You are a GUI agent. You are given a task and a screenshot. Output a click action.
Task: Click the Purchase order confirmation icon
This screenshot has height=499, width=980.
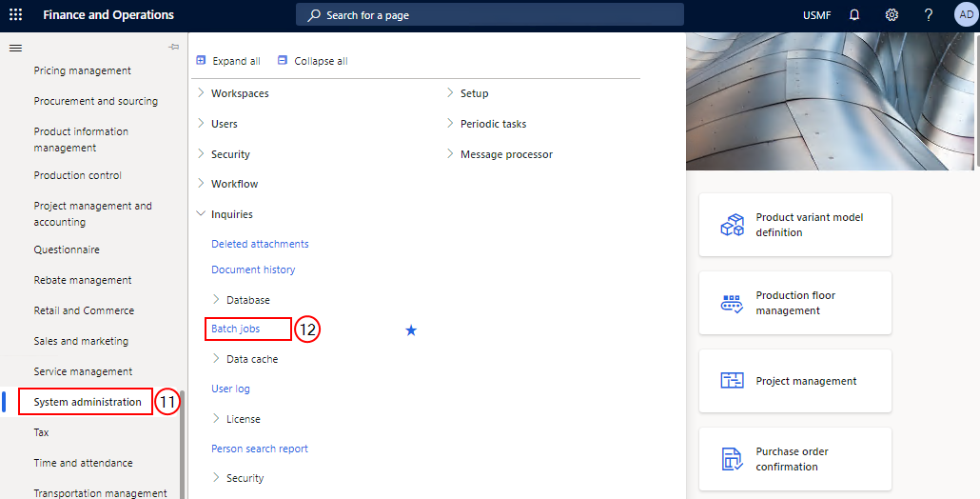[x=732, y=459]
